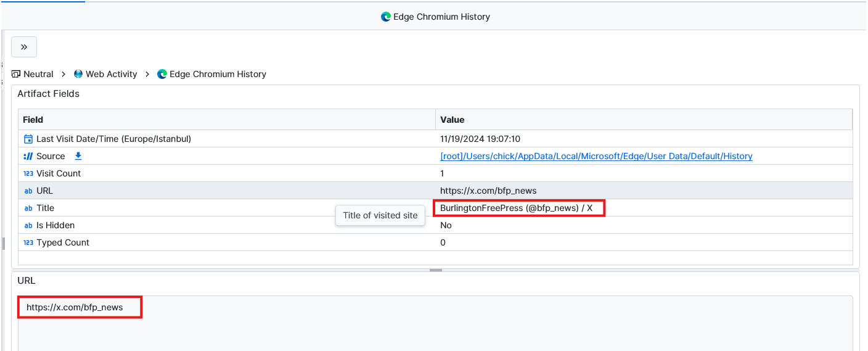
Task: Click the Field column header
Action: pyautogui.click(x=33, y=120)
